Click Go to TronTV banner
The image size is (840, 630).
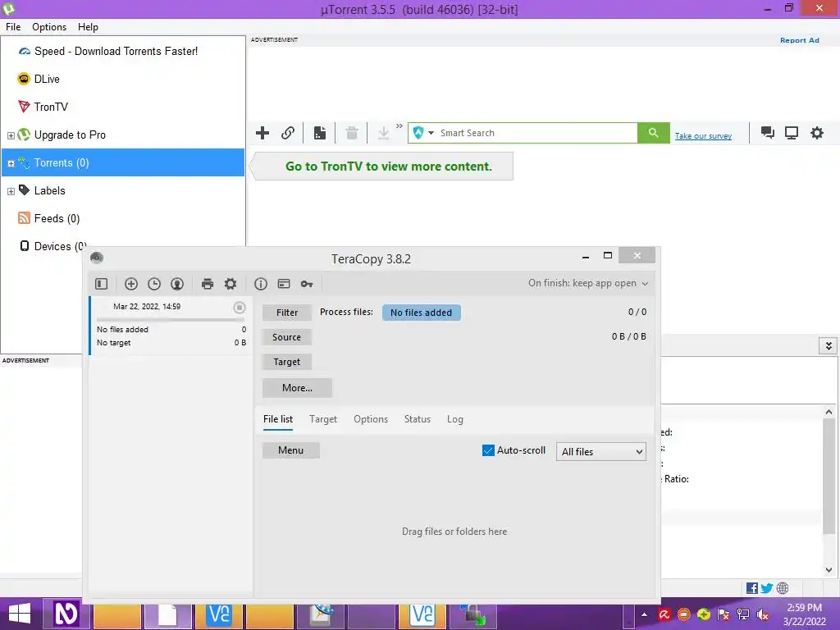click(x=382, y=166)
